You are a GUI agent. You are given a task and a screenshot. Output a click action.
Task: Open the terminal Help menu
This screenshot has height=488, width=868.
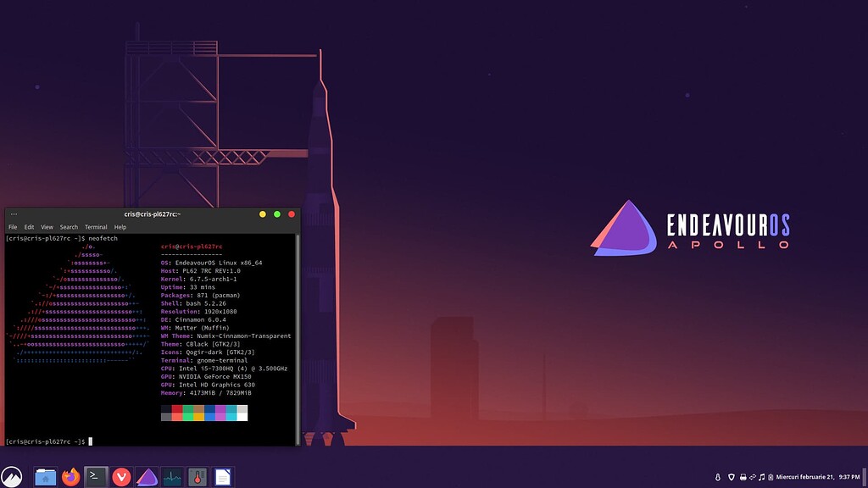(x=120, y=227)
